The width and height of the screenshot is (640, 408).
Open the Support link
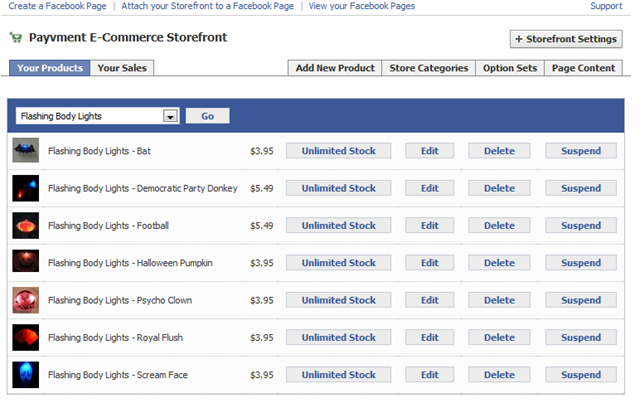point(606,6)
